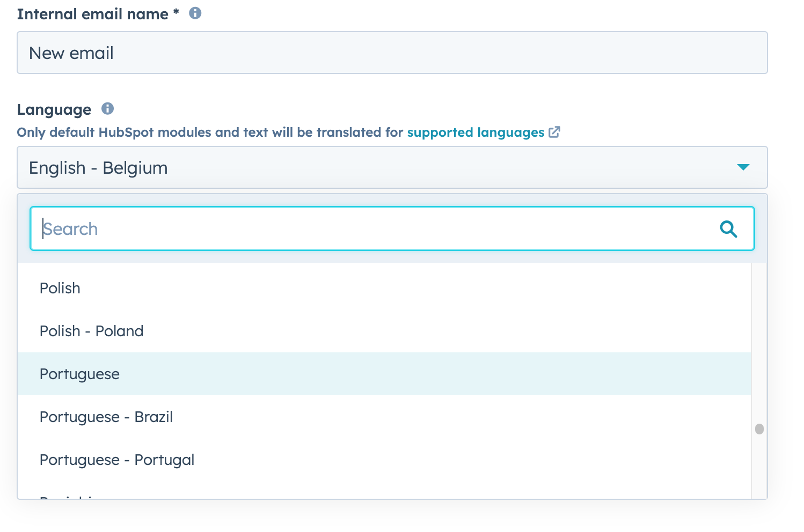Click the HubSpot modules translation helper text
This screenshot has height=532, width=804.
209,132
